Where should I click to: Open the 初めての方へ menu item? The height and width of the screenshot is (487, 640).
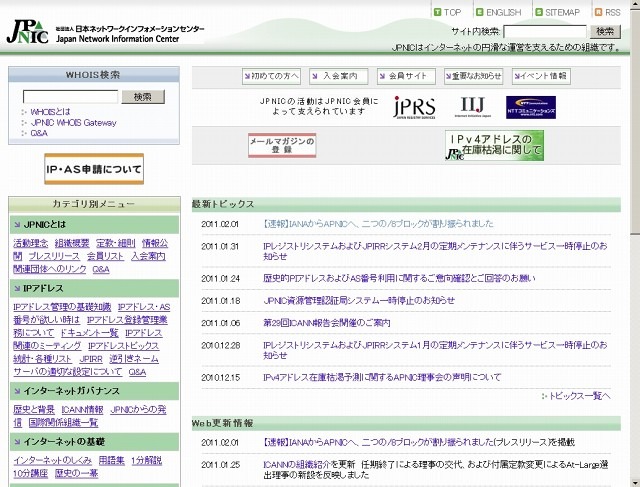(x=271, y=76)
